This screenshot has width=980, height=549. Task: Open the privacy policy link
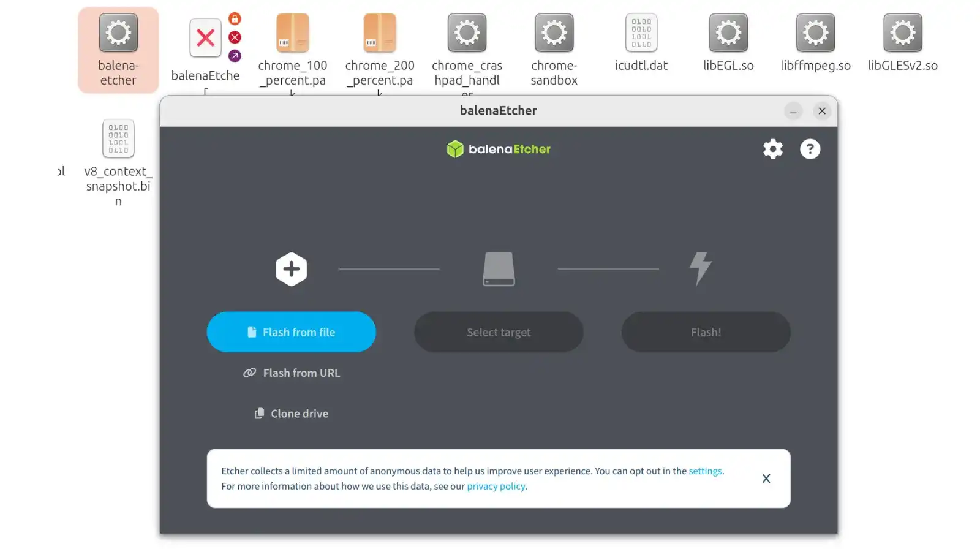pyautogui.click(x=496, y=486)
